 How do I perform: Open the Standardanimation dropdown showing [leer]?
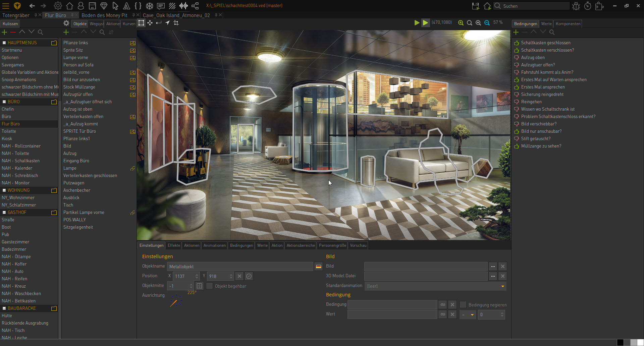click(x=502, y=286)
